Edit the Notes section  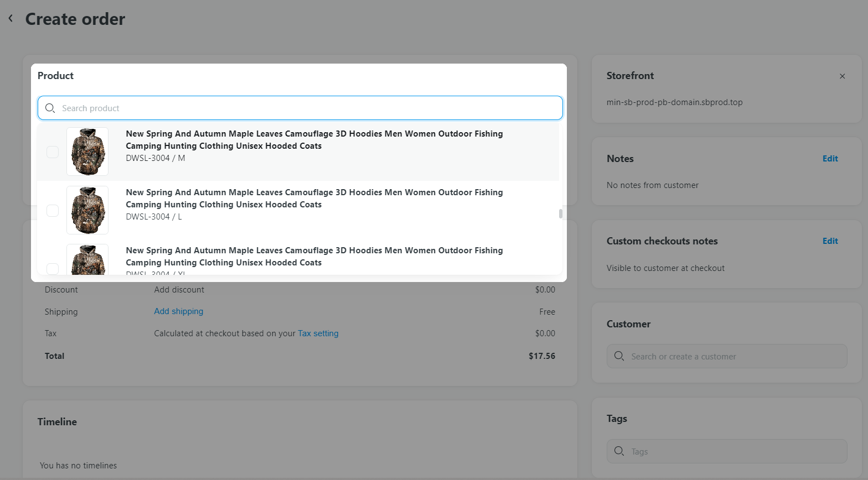(830, 159)
